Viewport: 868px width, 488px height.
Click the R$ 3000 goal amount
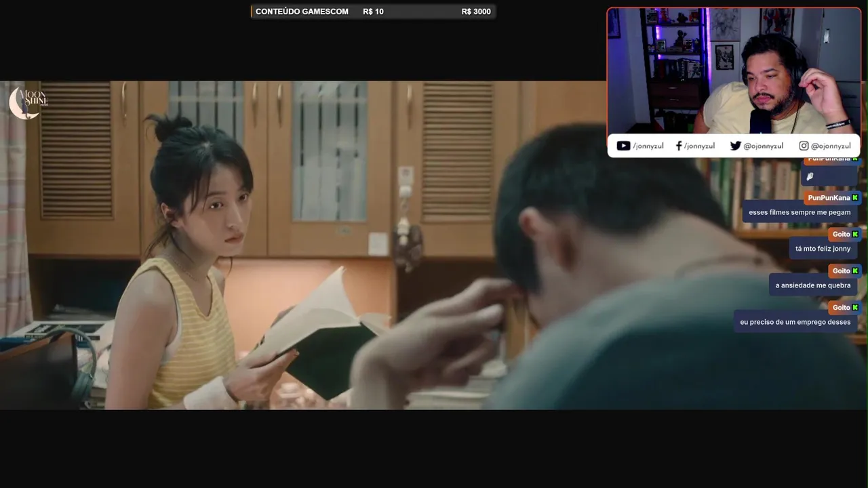click(476, 12)
